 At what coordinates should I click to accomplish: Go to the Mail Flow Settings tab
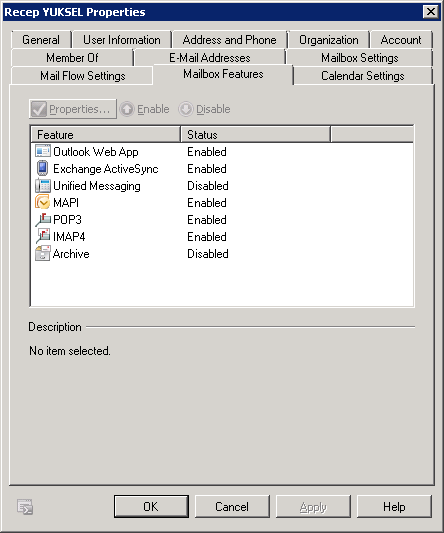pyautogui.click(x=82, y=75)
